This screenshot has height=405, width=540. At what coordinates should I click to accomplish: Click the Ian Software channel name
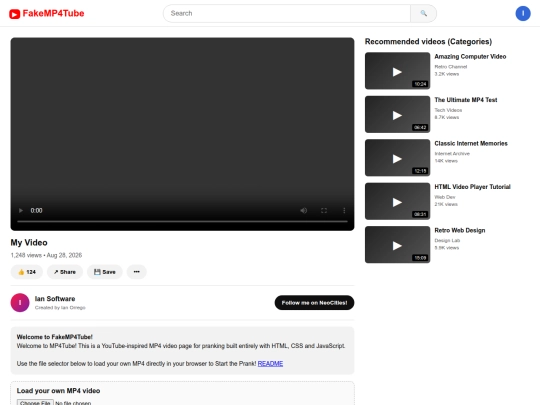pos(55,299)
